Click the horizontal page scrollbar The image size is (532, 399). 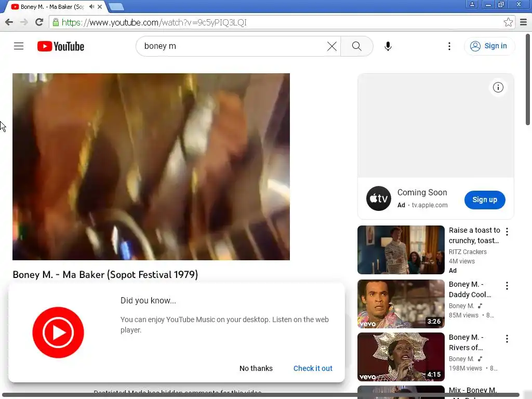pyautogui.click(x=261, y=395)
